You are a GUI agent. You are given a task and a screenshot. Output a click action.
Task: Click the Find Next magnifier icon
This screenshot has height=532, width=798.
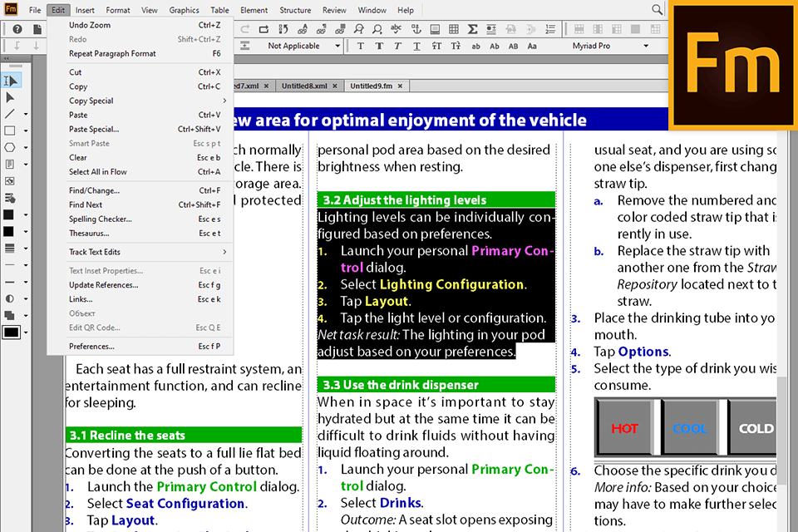(377, 29)
